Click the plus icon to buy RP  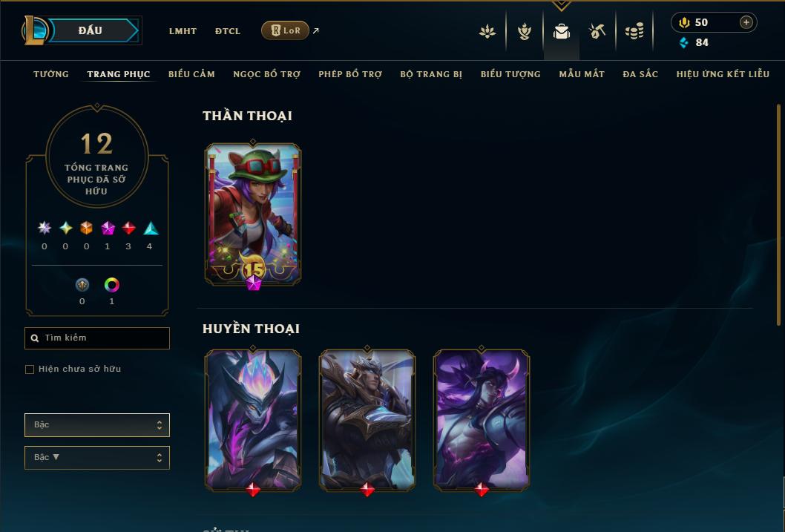click(746, 22)
